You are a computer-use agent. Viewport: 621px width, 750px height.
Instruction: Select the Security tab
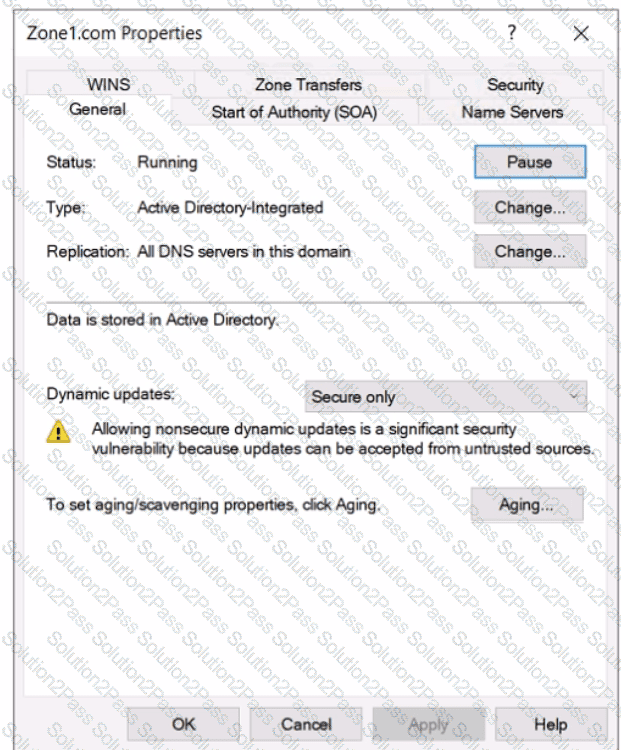point(515,84)
